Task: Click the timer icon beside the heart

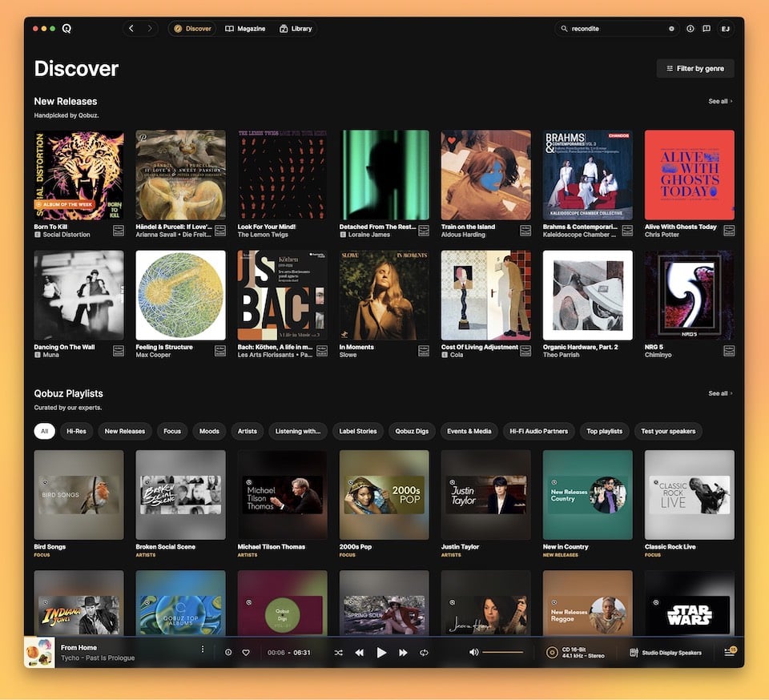Action: click(x=228, y=653)
